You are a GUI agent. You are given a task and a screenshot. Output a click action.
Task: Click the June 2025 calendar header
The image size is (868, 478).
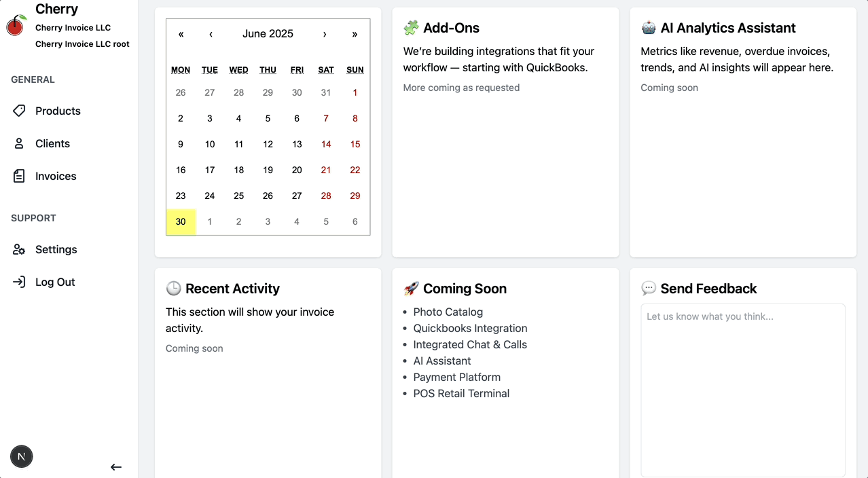pyautogui.click(x=268, y=34)
